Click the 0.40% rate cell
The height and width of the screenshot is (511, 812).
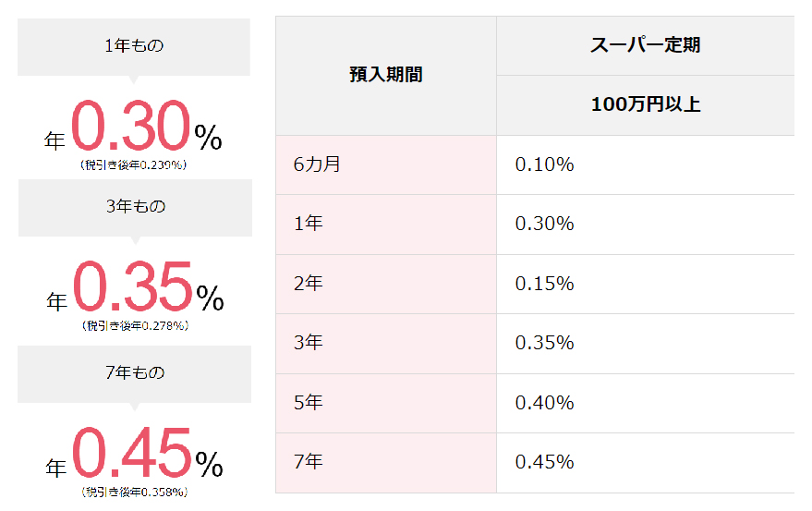(x=645, y=403)
